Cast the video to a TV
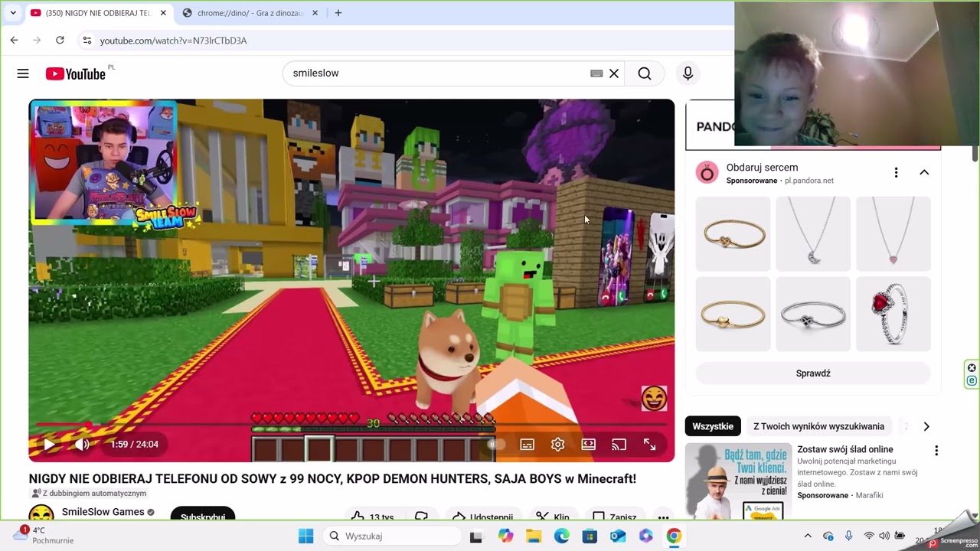Screen dimensions: 980x551 [619, 444]
